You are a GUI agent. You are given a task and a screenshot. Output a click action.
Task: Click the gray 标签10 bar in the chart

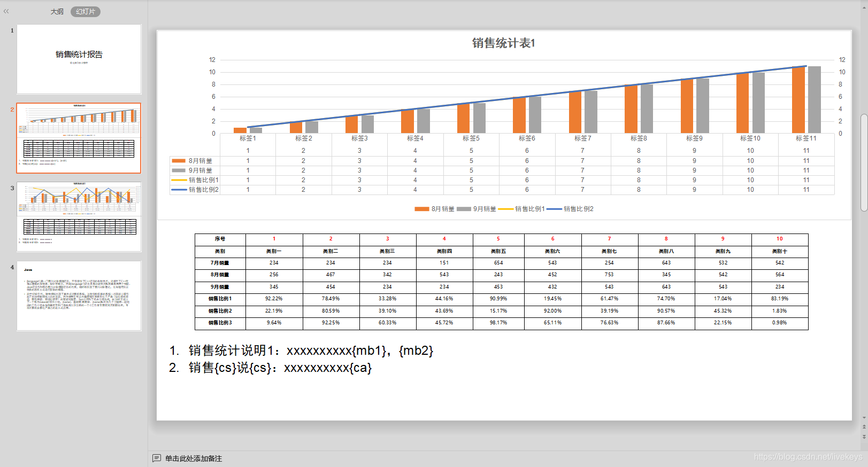(758, 103)
